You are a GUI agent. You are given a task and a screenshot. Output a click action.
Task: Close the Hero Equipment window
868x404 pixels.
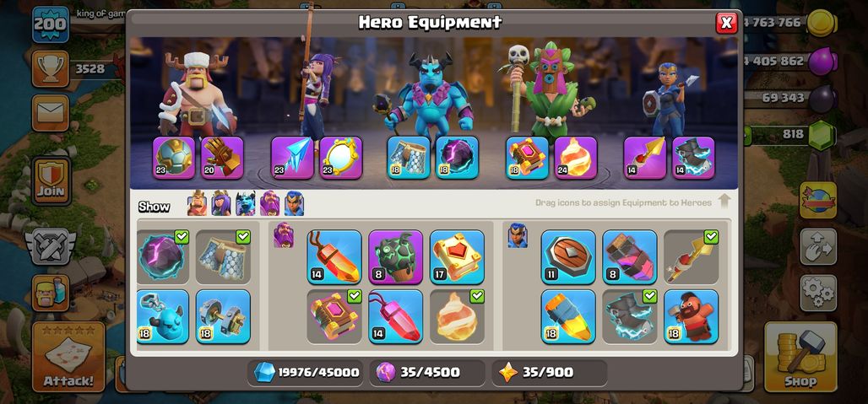click(x=726, y=23)
